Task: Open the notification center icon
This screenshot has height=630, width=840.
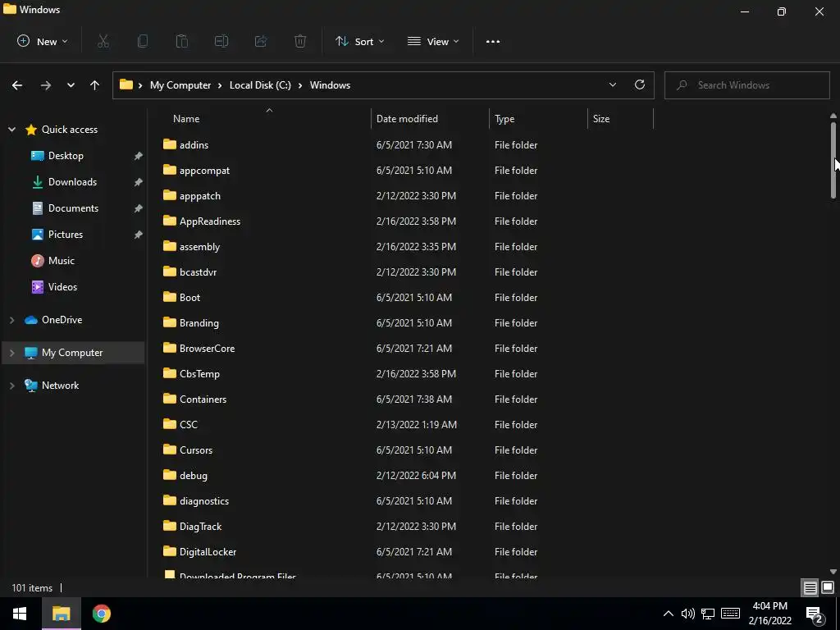Action: tap(815, 614)
